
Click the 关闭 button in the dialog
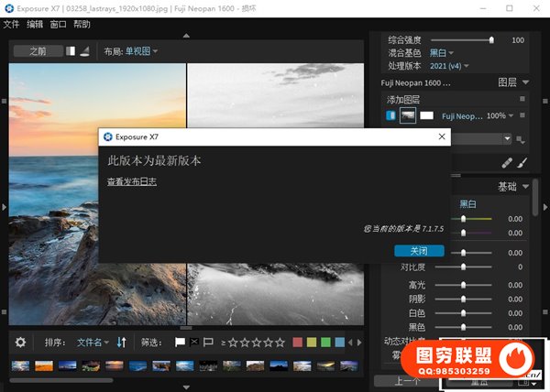(418, 251)
